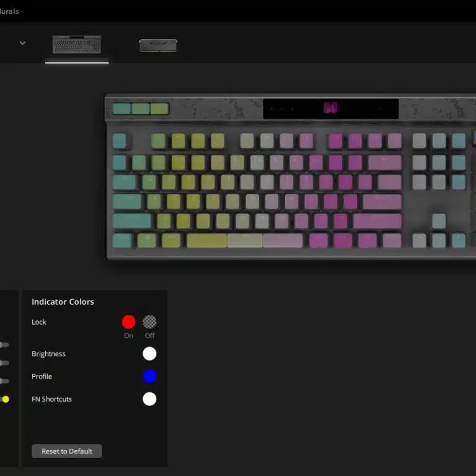The width and height of the screenshot is (476, 476).
Task: Select the Tab key on the keyboard preview
Action: coord(124,182)
